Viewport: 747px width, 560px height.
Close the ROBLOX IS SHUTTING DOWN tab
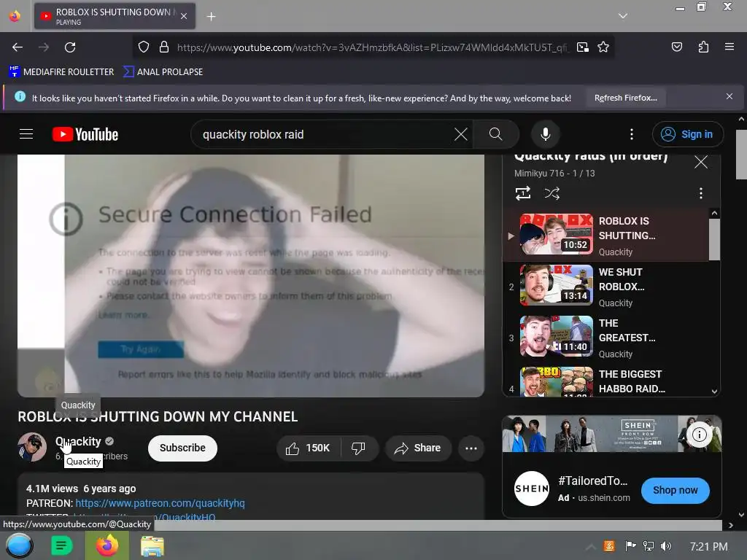[184, 16]
